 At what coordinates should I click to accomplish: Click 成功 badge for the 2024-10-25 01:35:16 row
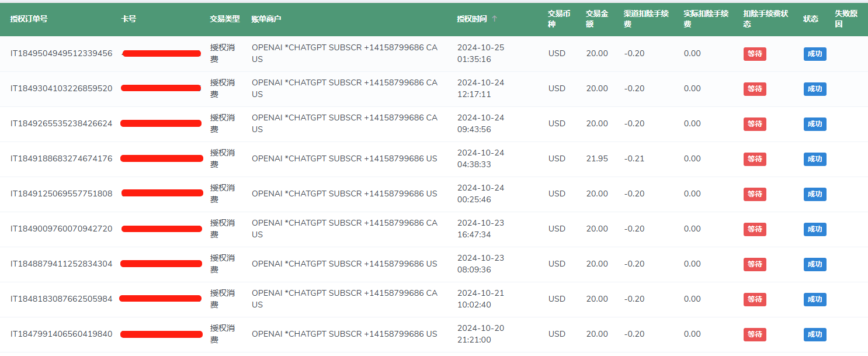click(x=815, y=54)
